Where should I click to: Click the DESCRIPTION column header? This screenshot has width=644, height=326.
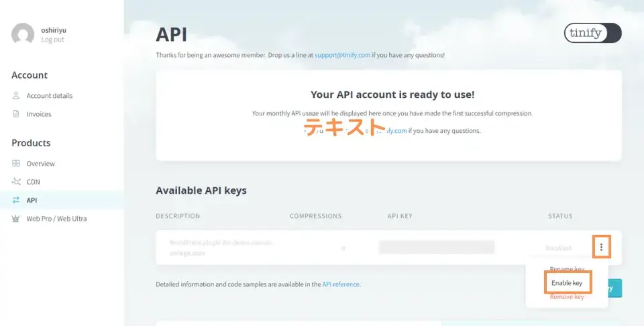[x=178, y=216]
